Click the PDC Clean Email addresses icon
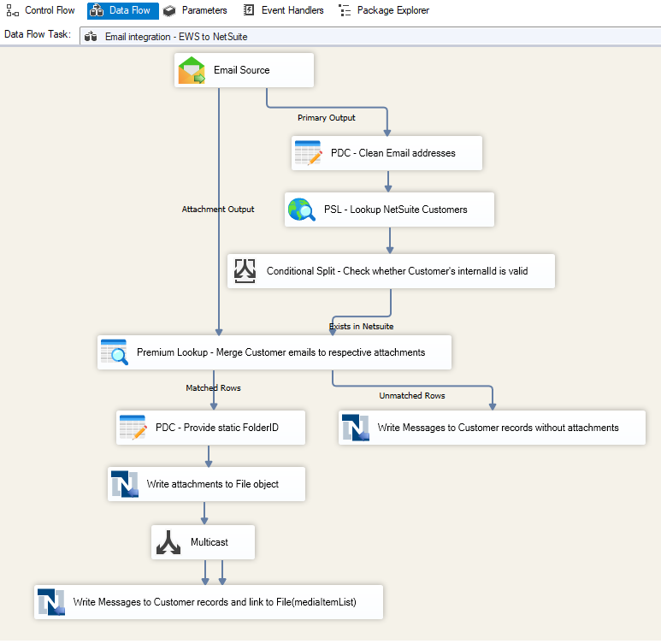This screenshot has width=661, height=644. coord(308,153)
